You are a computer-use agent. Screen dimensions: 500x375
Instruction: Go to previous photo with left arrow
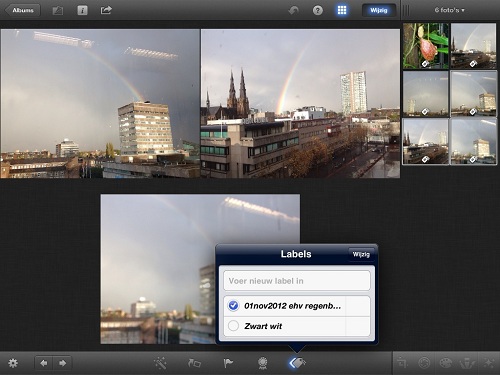point(44,363)
